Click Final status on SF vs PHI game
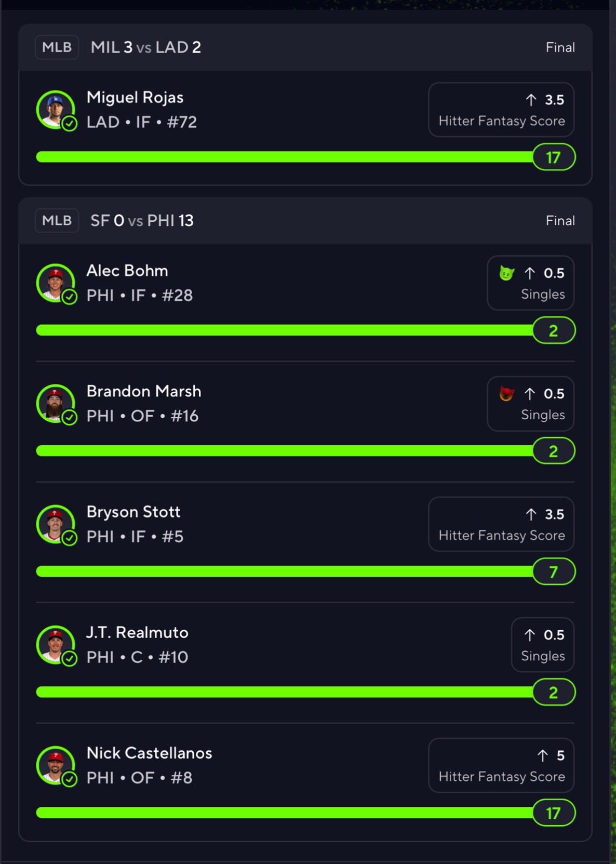 coord(560,221)
